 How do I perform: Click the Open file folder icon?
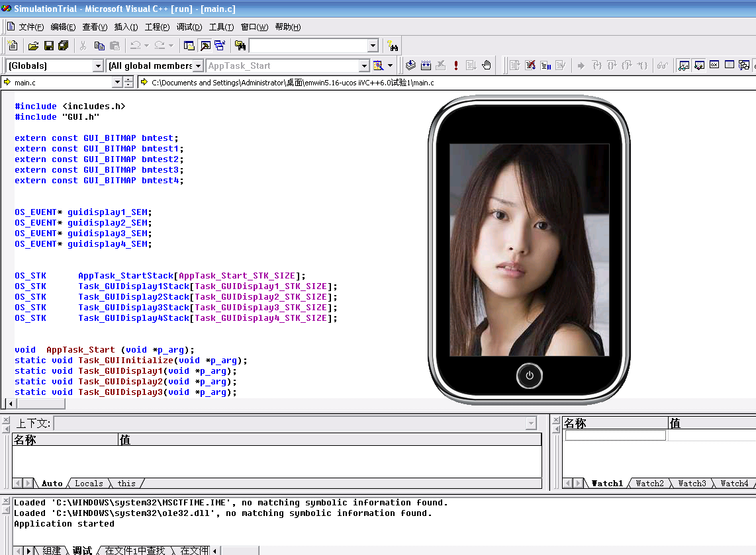pyautogui.click(x=33, y=46)
